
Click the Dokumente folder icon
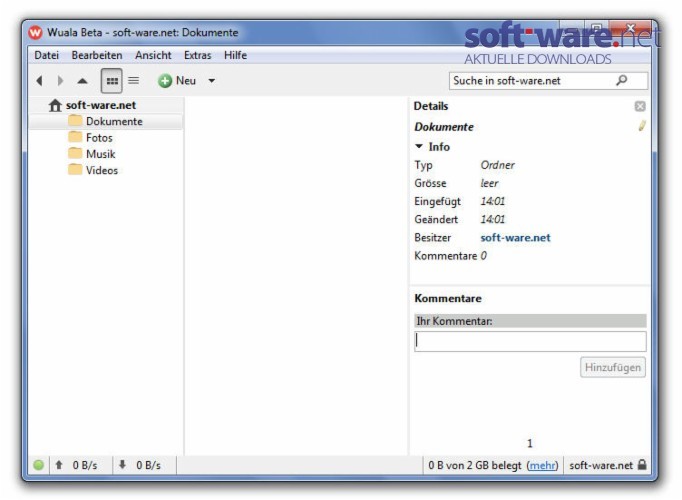click(75, 120)
